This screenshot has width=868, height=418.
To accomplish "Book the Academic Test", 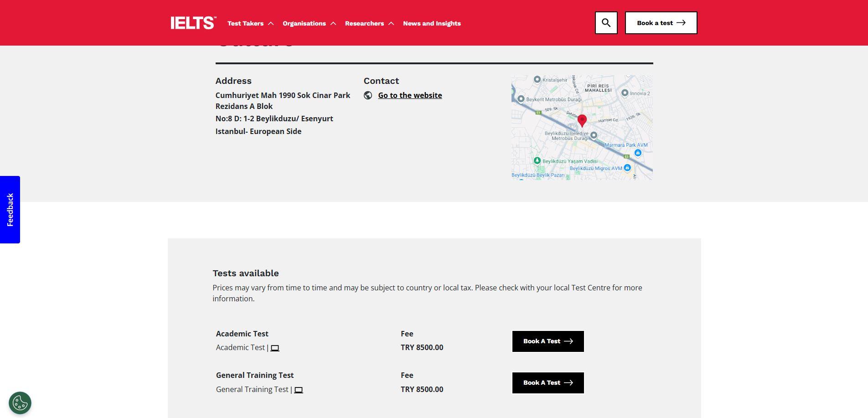I will tap(548, 341).
